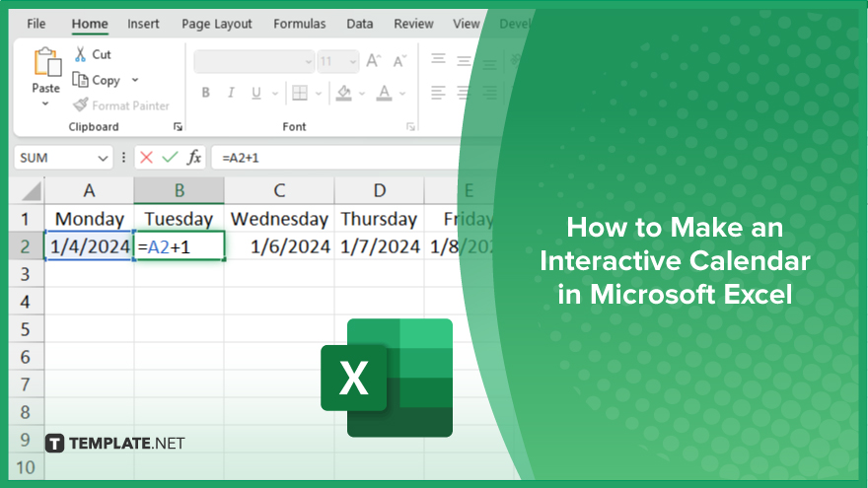Click the Paste clipboard icon
The width and height of the screenshot is (868, 488).
click(x=47, y=62)
